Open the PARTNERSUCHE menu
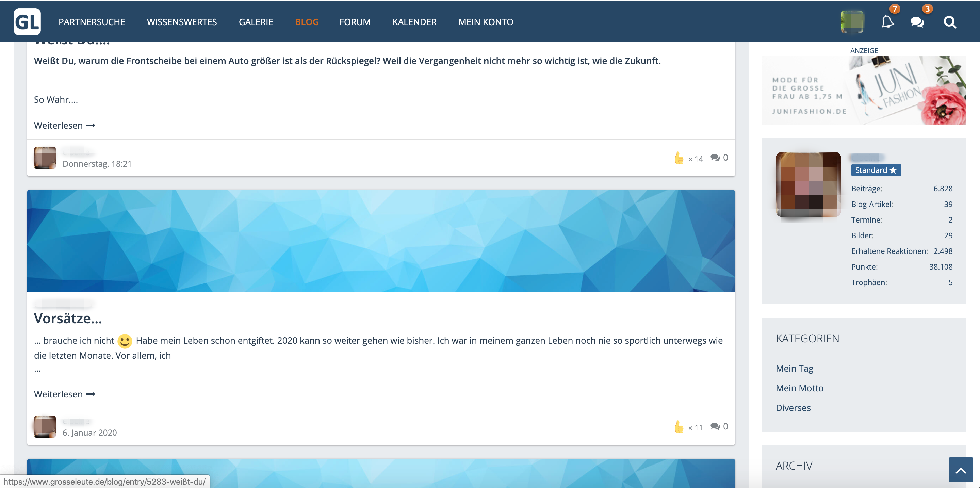Viewport: 980px width, 488px height. (x=92, y=22)
